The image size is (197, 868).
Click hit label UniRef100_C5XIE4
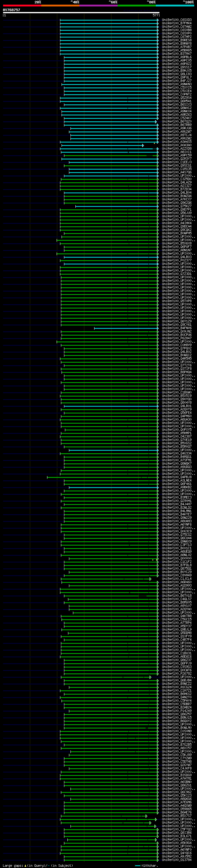[177, 91]
